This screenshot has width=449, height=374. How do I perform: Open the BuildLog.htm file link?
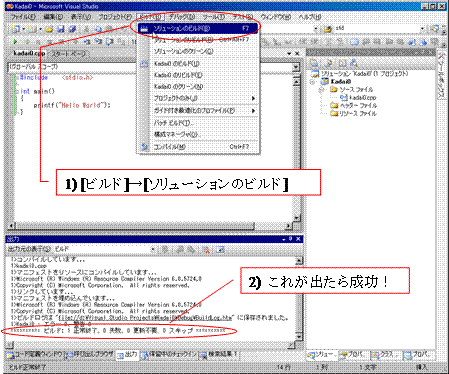[x=145, y=317]
